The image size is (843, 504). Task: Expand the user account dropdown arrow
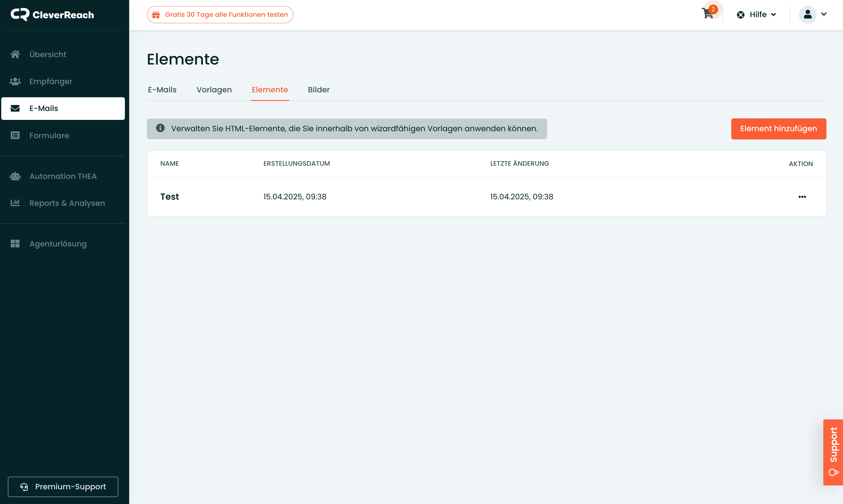click(x=824, y=14)
